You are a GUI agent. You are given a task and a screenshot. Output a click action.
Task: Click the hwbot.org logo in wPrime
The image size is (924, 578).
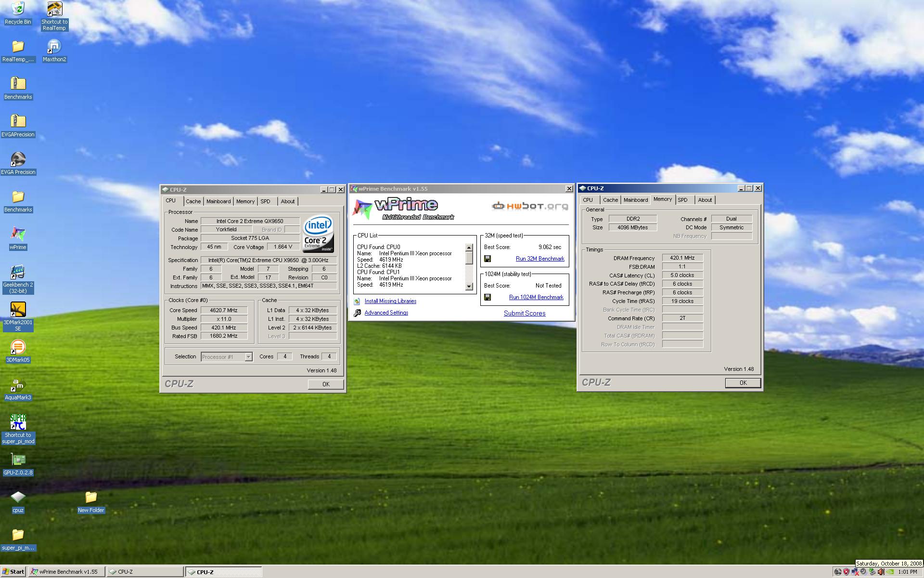pos(530,206)
